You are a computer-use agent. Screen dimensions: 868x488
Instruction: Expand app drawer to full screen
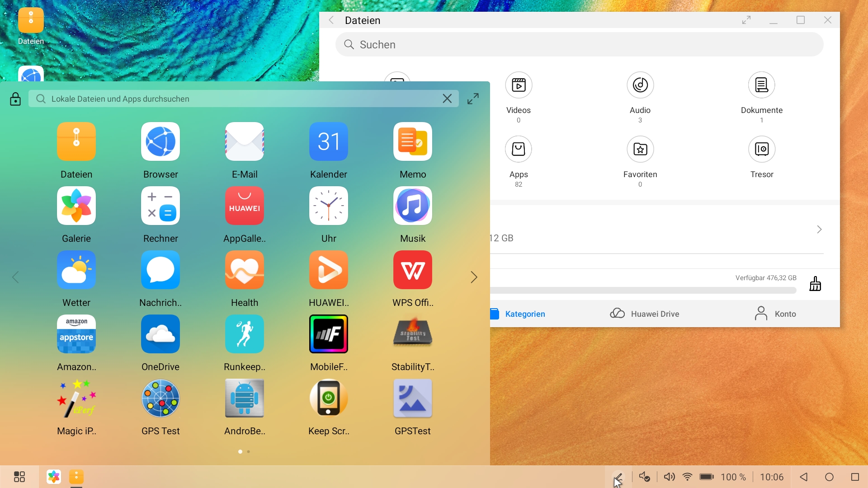click(473, 99)
